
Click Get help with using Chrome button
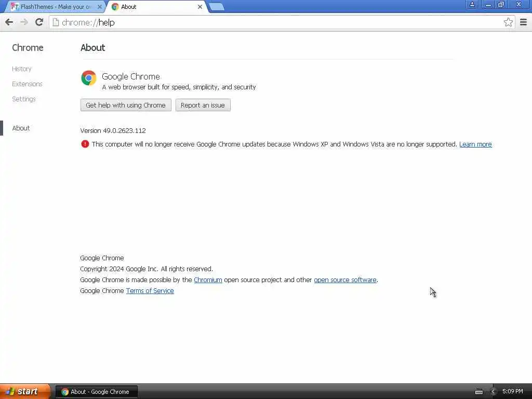(126, 105)
